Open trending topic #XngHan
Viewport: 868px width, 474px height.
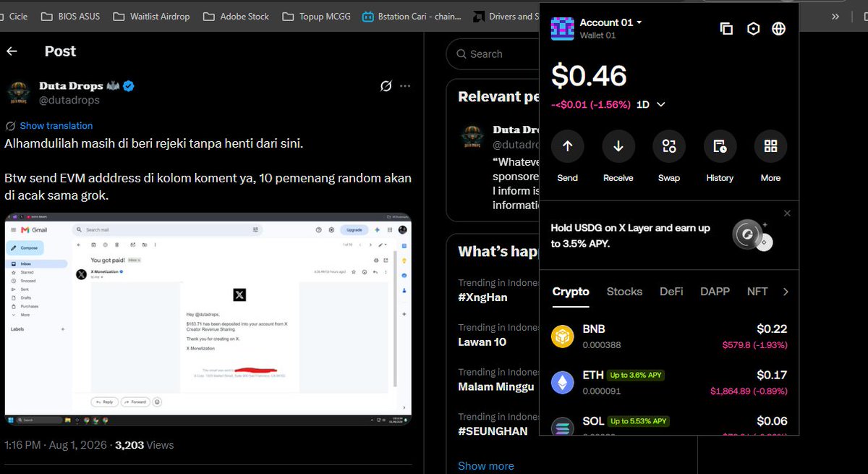pos(482,297)
